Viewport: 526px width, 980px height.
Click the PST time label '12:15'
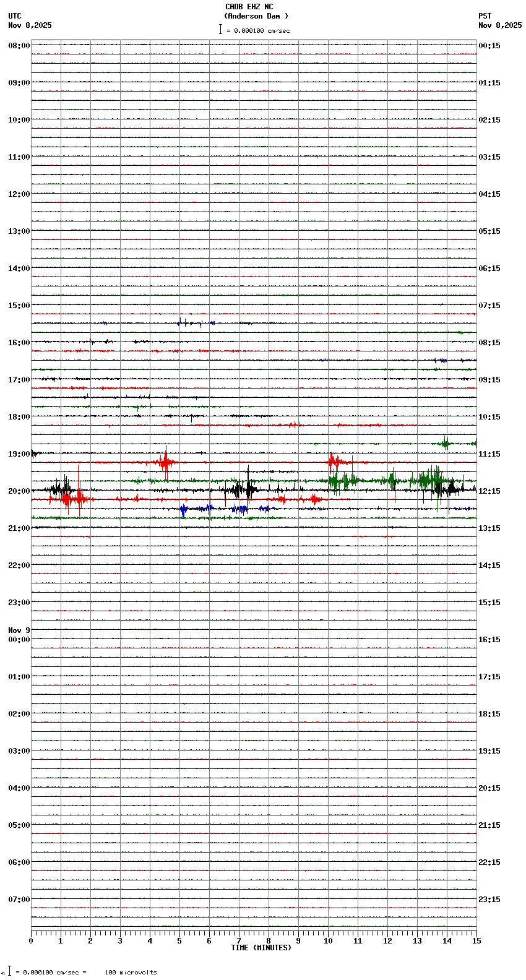pyautogui.click(x=489, y=491)
